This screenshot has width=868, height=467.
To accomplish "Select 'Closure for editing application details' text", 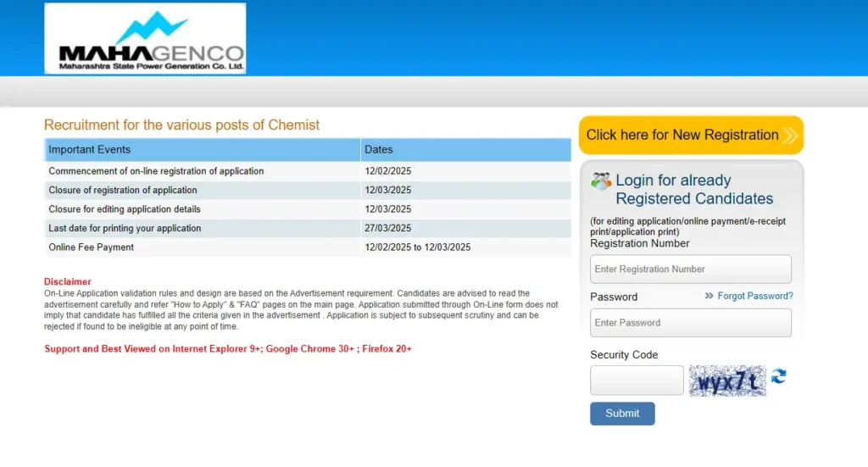I will 125,209.
